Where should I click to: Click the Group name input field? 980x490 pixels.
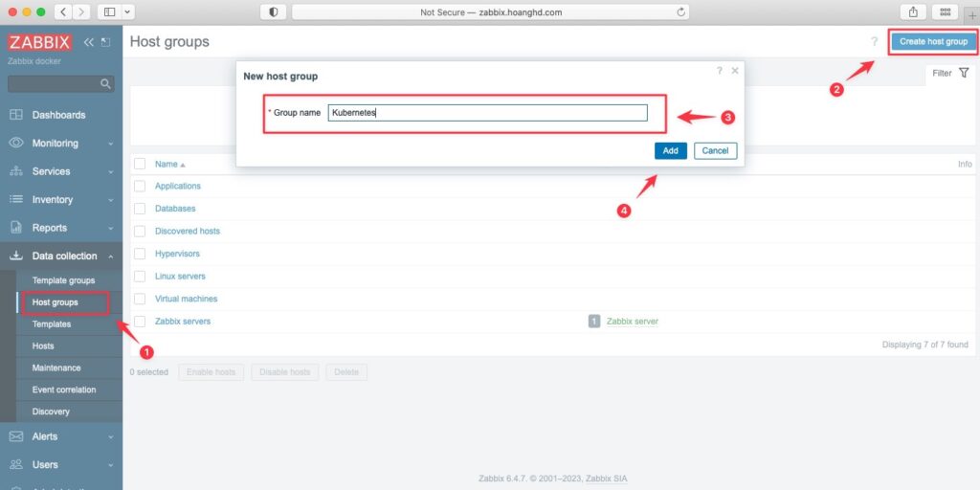(x=487, y=113)
